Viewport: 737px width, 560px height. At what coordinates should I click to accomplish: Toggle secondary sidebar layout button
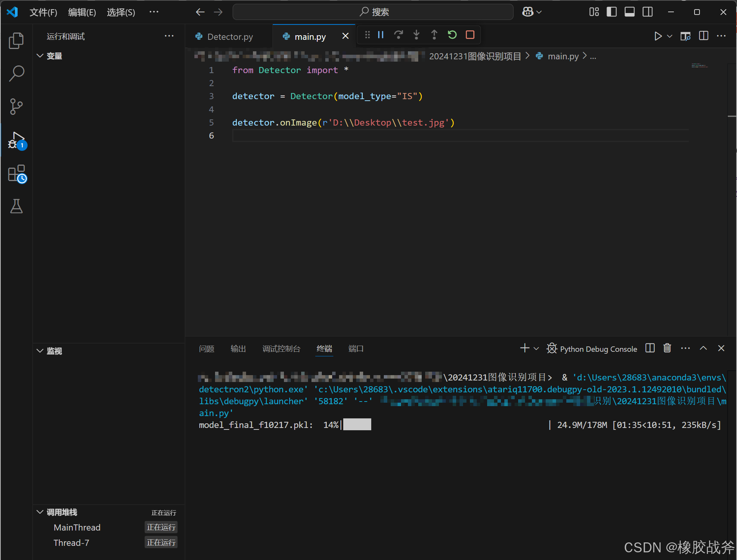coord(647,12)
